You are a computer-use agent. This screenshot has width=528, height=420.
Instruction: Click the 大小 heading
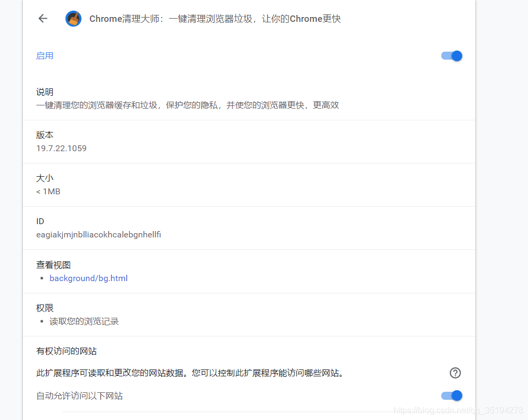click(45, 178)
